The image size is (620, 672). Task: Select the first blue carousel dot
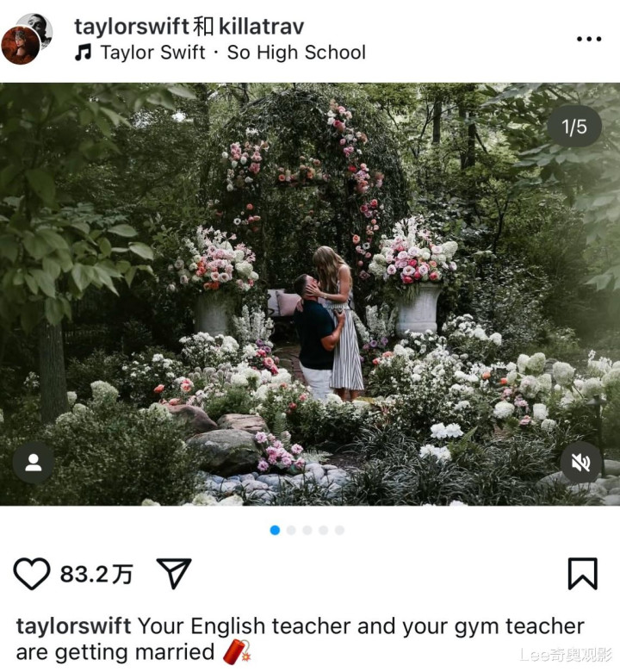275,530
